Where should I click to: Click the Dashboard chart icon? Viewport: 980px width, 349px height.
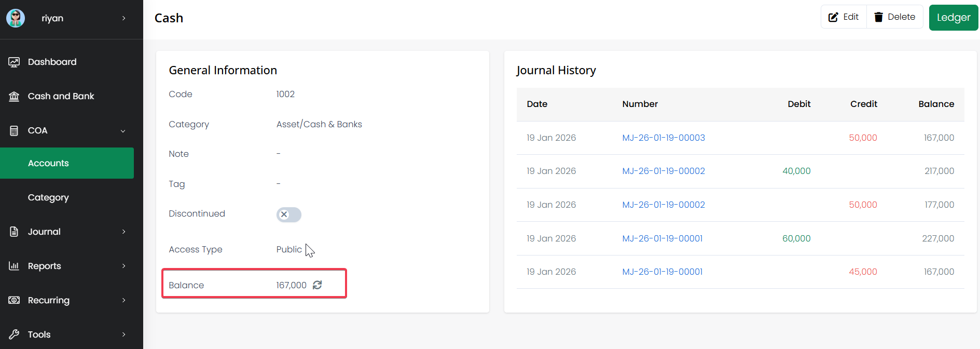[x=14, y=62]
